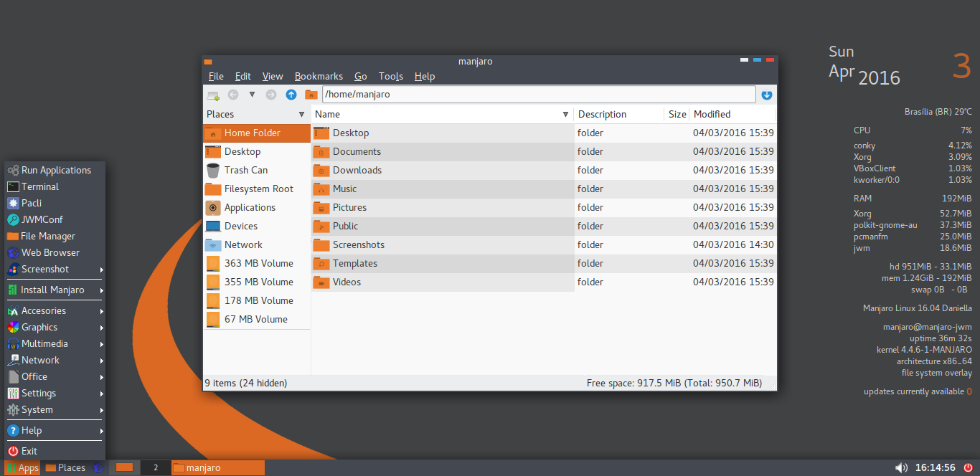Open the history dropdown arrow in the toolbar
The image size is (980, 476).
pyautogui.click(x=252, y=95)
